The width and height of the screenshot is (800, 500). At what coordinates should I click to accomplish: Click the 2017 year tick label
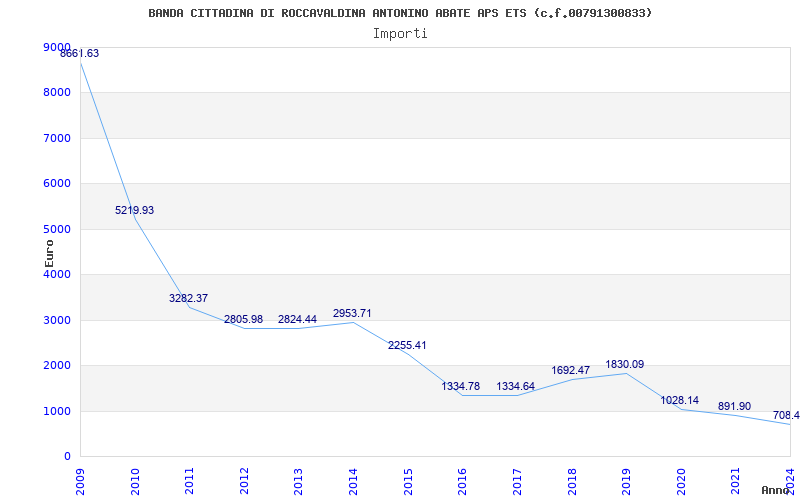[x=517, y=482]
